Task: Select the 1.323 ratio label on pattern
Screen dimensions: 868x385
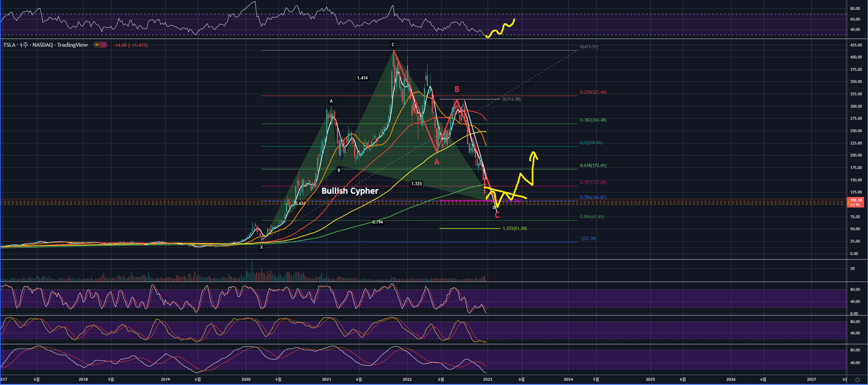Action: click(416, 184)
